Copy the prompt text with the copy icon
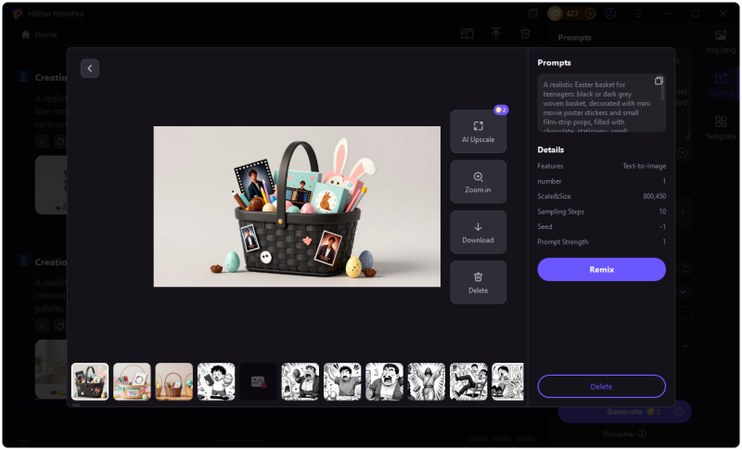The image size is (742, 450). click(658, 81)
